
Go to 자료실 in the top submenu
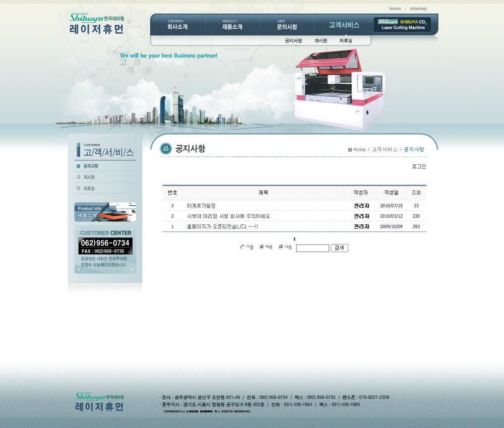click(346, 40)
